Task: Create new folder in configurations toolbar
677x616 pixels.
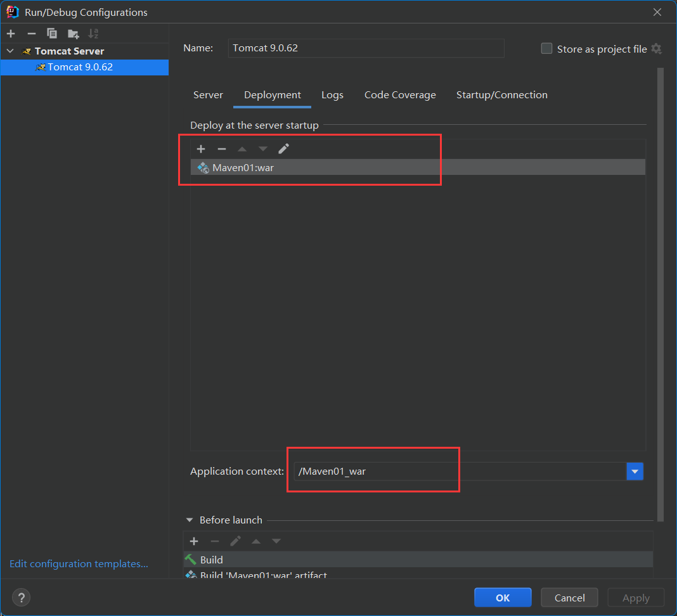Action: [x=73, y=34]
